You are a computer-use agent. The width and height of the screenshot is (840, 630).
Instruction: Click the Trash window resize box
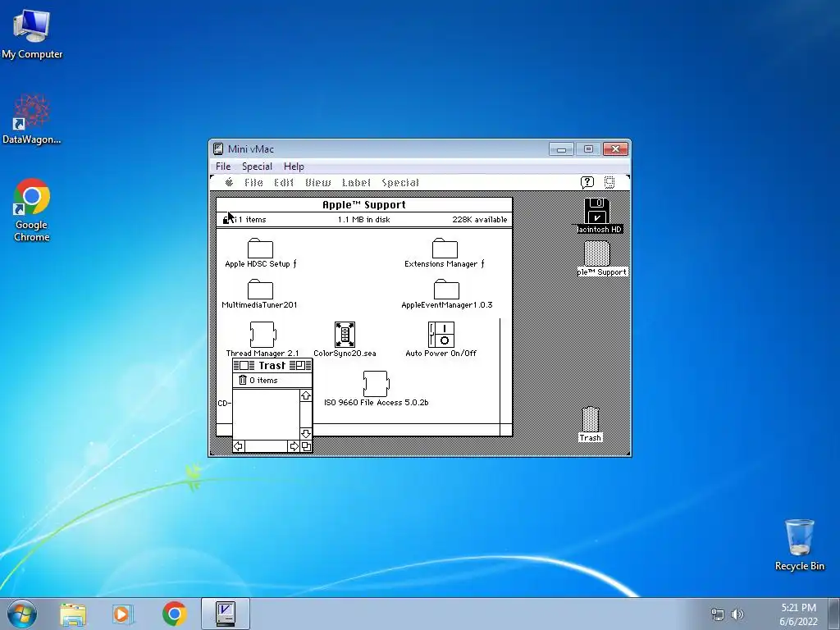pos(306,446)
